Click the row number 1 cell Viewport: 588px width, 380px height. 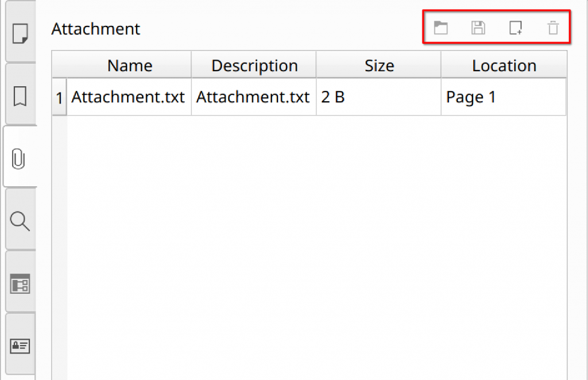point(59,97)
